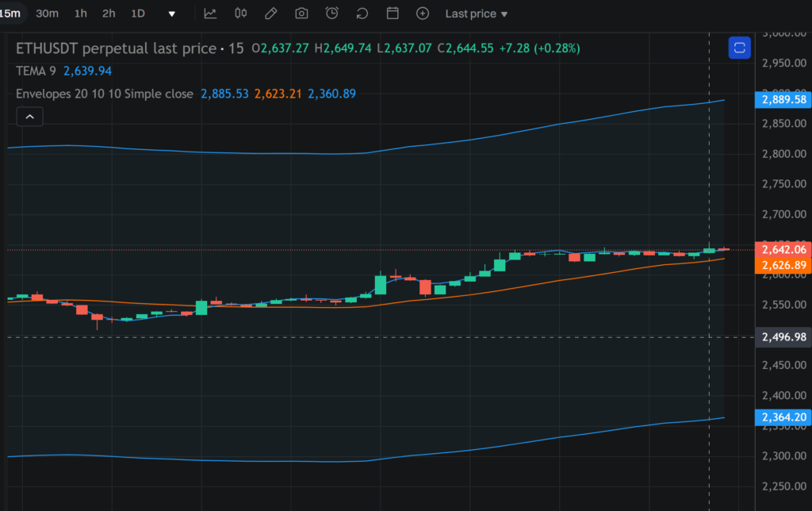
Task: Open the indicators line-chart icon
Action: tap(210, 13)
